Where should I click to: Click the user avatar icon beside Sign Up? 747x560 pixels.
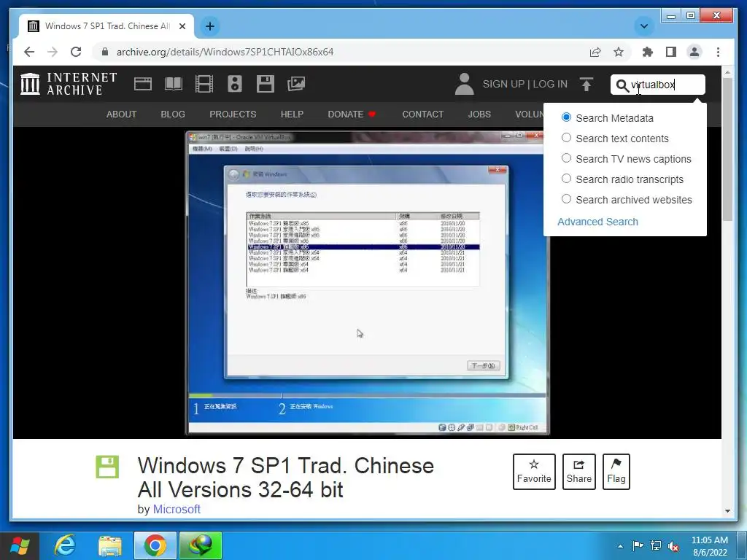(464, 84)
